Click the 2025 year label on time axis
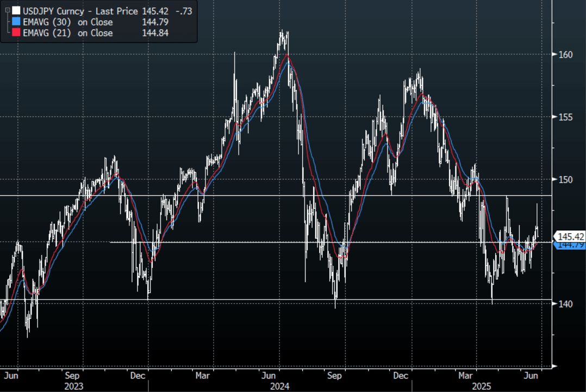Screen dimensions: 586x392 (481, 386)
